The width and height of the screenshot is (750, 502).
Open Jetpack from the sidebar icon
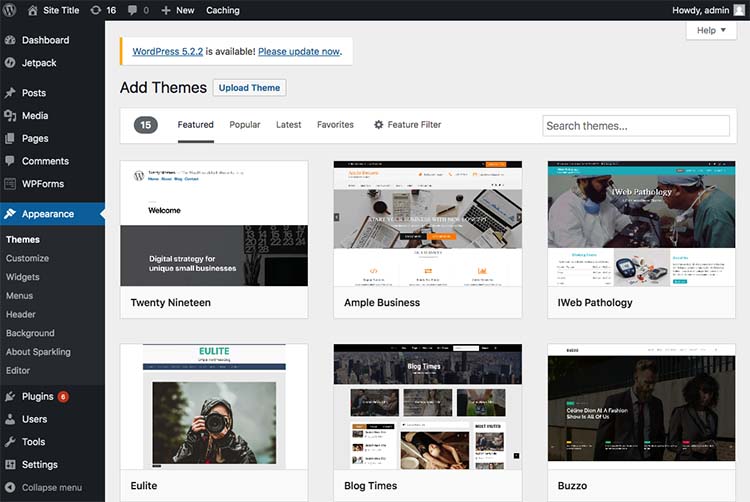click(x=10, y=62)
